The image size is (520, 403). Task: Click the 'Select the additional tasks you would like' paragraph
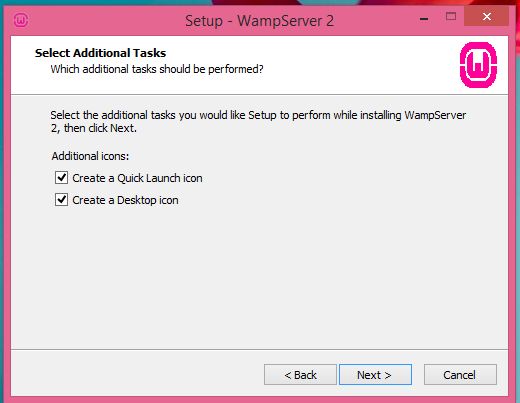pyautogui.click(x=258, y=121)
